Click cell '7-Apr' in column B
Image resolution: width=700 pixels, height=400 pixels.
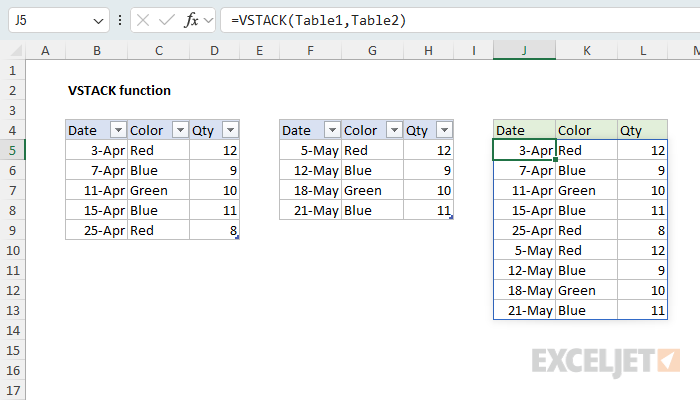point(96,170)
